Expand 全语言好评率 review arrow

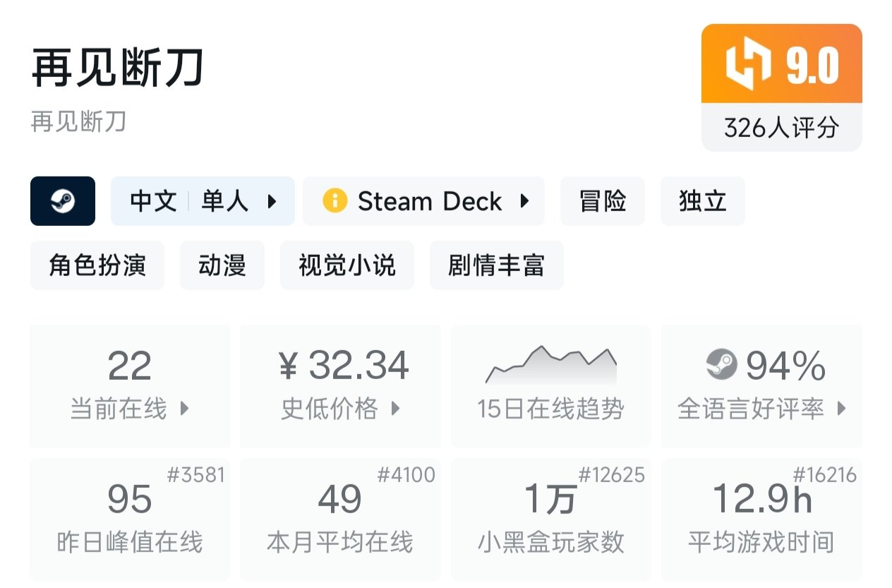click(841, 408)
